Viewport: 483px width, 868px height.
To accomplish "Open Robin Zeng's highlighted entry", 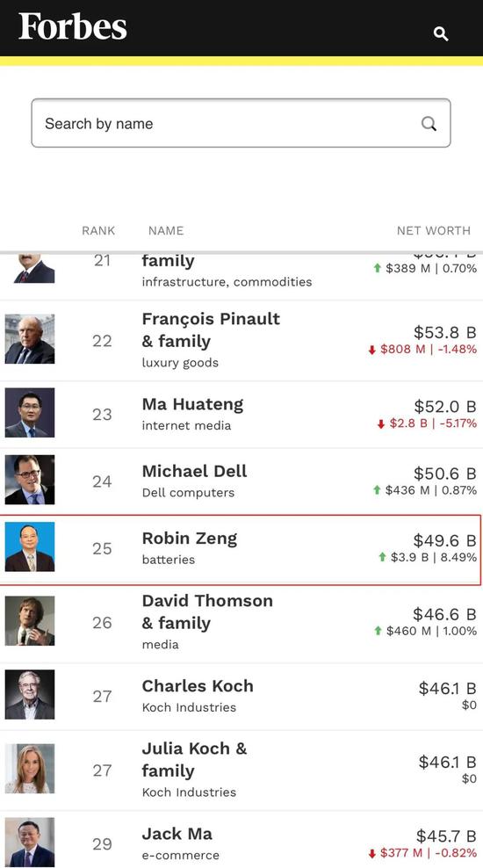I will pyautogui.click(x=241, y=549).
